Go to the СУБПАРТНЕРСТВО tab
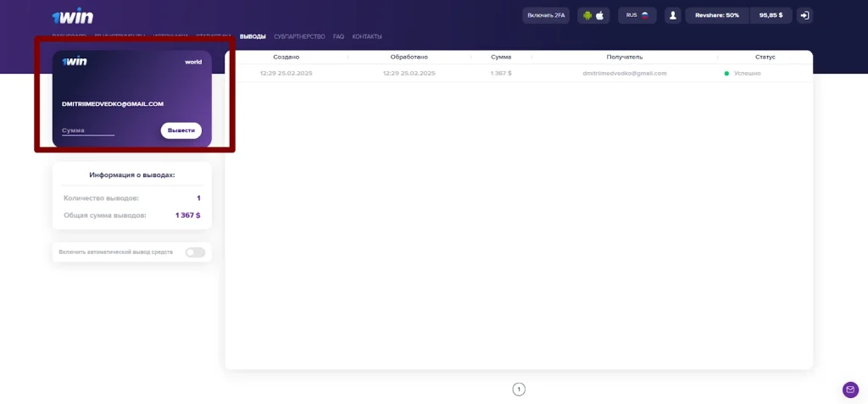868x404 pixels. click(299, 36)
